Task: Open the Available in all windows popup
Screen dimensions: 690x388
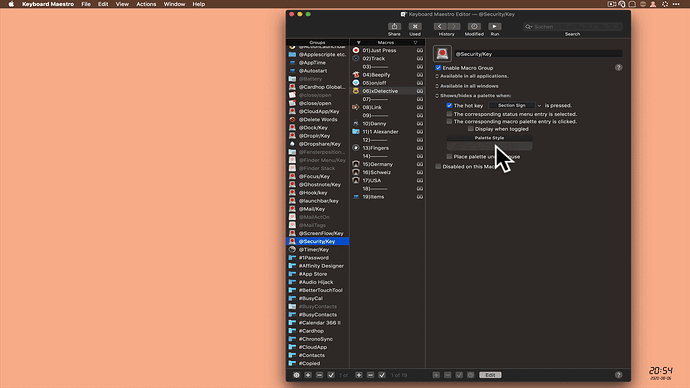Action: click(x=467, y=86)
